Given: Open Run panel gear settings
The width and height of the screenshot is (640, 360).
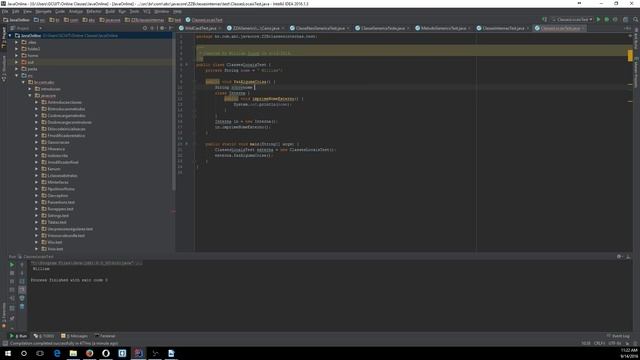Looking at the screenshot, I should [x=619, y=256].
